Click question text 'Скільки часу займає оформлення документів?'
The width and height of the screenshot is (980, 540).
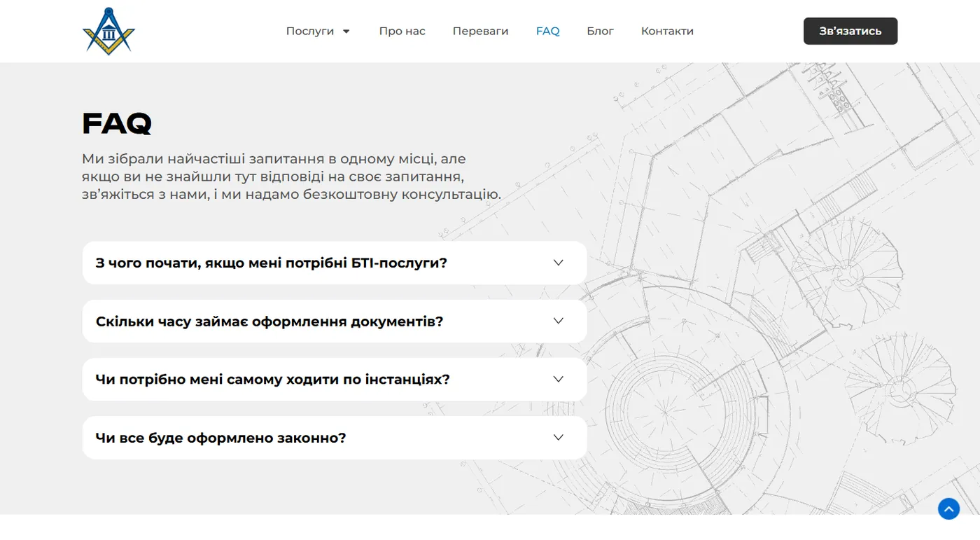tap(269, 321)
